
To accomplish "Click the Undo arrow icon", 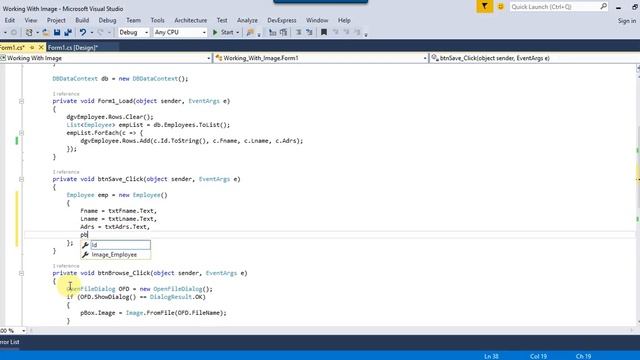I will point(82,32).
